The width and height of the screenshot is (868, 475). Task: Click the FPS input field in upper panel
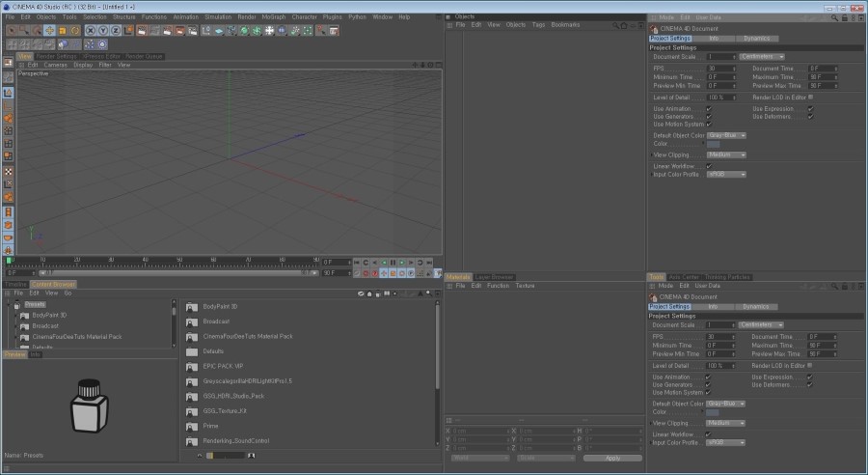[x=721, y=69]
